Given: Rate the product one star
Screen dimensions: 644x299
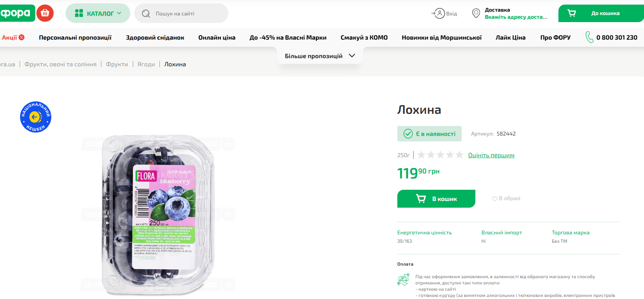Looking at the screenshot, I should click(x=421, y=155).
